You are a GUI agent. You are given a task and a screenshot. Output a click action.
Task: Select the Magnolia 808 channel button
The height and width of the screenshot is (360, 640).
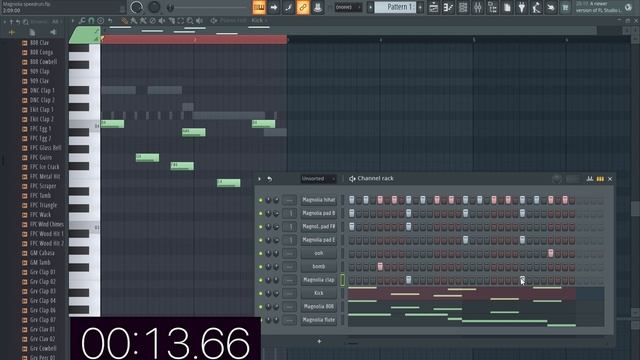[319, 307]
